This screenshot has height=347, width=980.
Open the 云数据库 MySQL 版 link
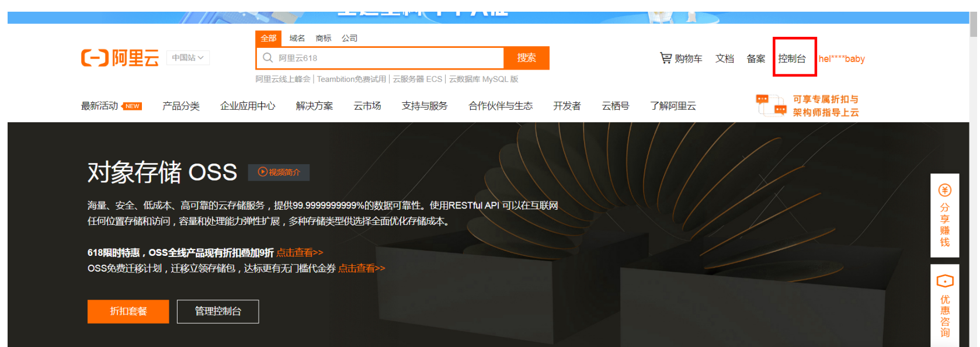pos(484,79)
